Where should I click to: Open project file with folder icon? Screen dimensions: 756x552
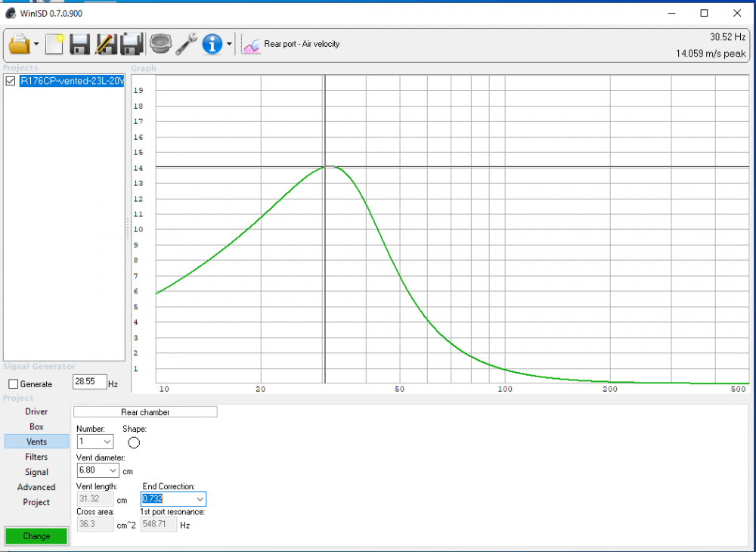pyautogui.click(x=18, y=45)
